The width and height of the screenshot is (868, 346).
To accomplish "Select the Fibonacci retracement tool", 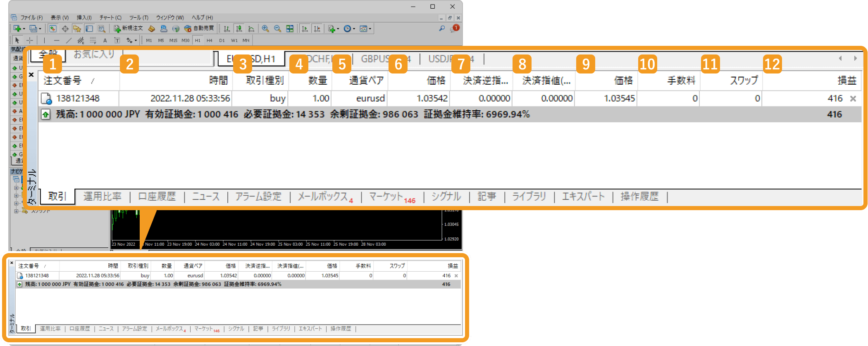I will pos(93,40).
